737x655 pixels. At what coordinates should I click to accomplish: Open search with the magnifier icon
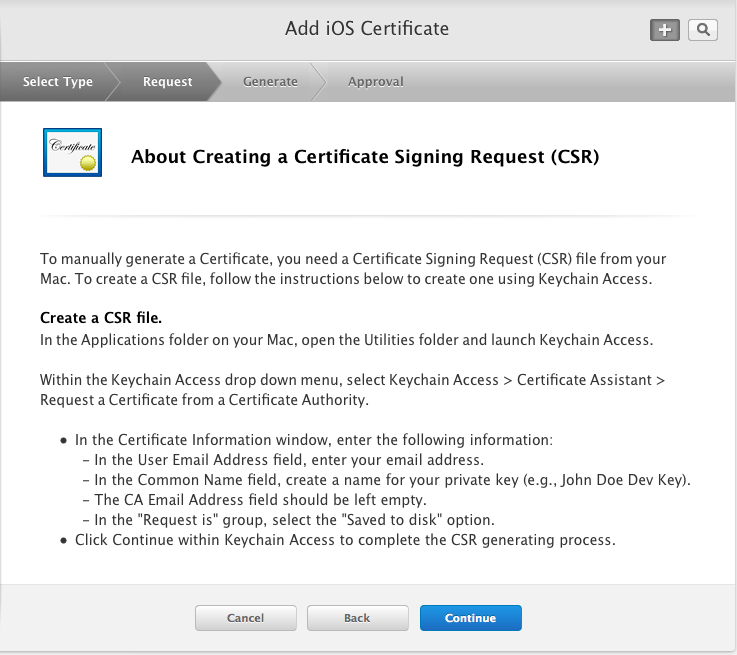pyautogui.click(x=703, y=30)
